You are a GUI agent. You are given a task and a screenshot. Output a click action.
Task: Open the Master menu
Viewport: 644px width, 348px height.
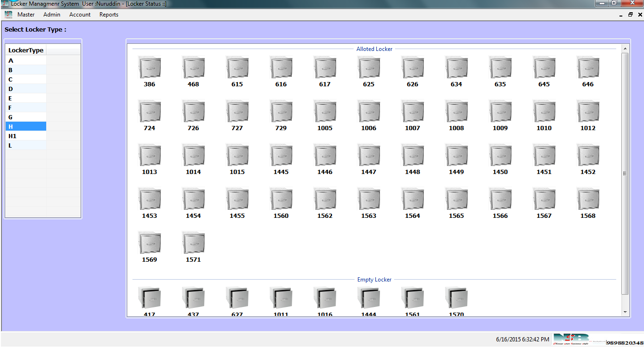tap(26, 15)
